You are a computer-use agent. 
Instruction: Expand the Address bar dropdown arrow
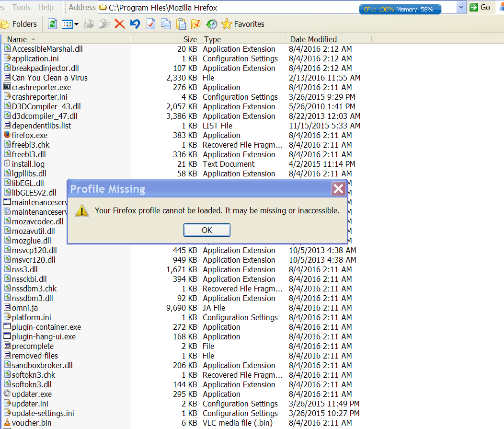[461, 7]
